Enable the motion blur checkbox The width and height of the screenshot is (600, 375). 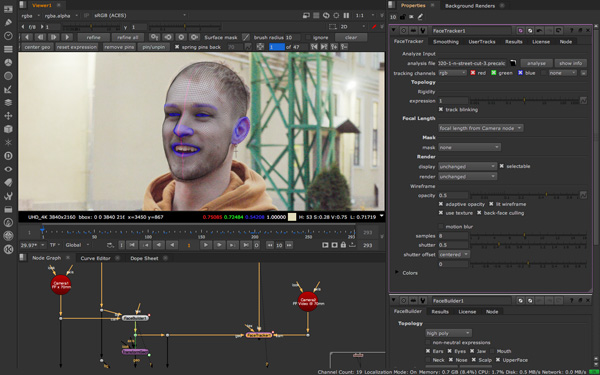[441, 227]
